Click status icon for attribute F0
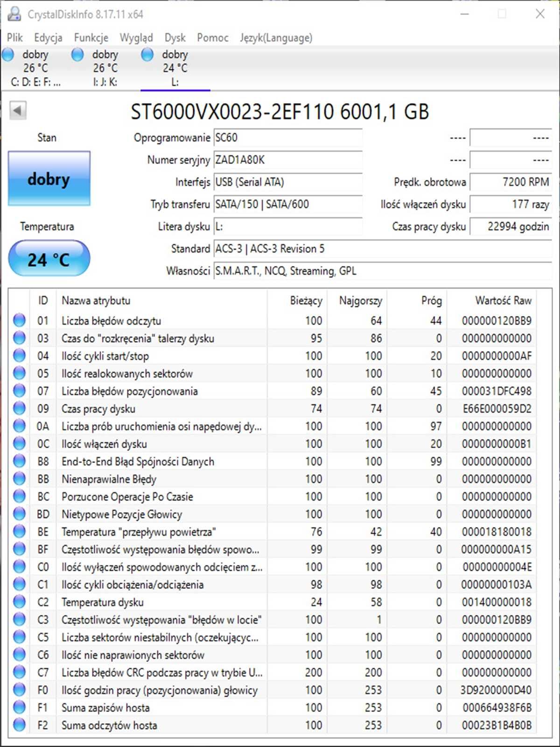 [19, 690]
